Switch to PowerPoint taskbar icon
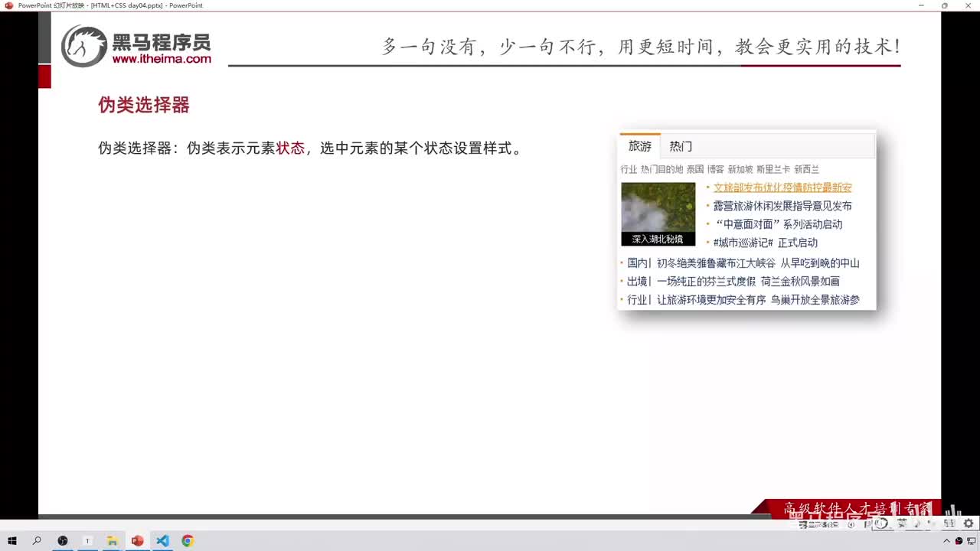 click(138, 541)
